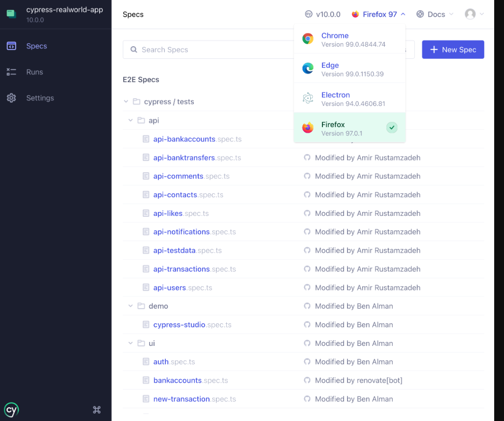Click the ui folder icon
The image size is (504, 421).
pyautogui.click(x=141, y=343)
